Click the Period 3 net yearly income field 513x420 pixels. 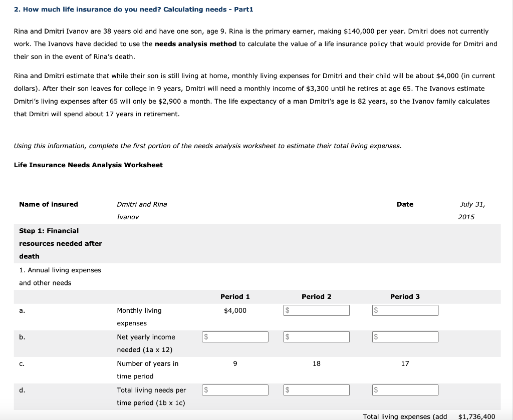pos(405,336)
